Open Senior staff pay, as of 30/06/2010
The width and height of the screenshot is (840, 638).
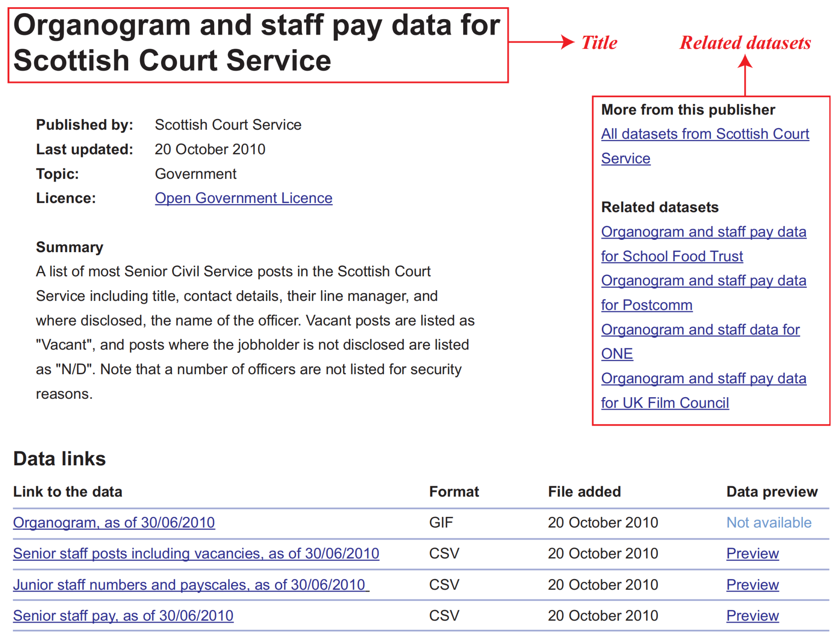[123, 616]
